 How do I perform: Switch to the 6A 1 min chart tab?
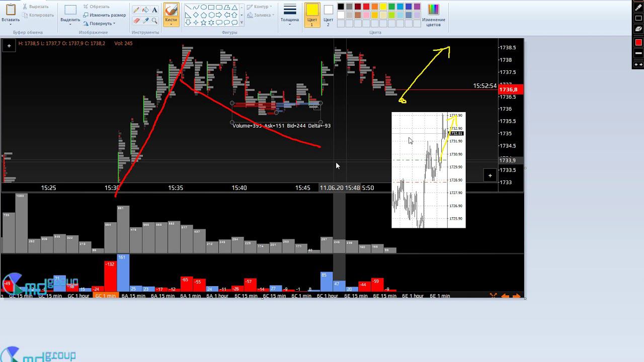click(191, 296)
